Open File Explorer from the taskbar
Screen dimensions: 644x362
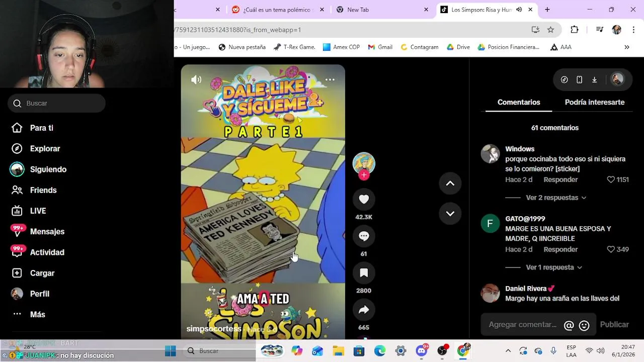coord(338,351)
